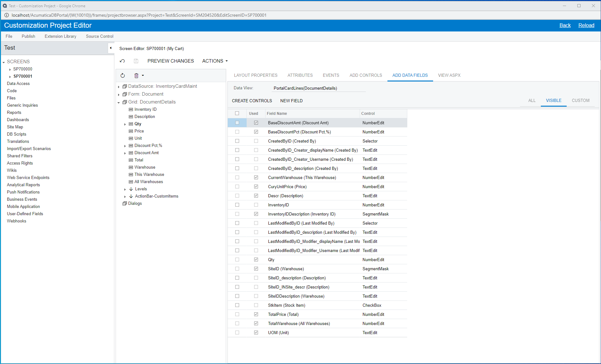Show the CUSTOM fields filter
Screen dimensions: 601x364
click(581, 100)
